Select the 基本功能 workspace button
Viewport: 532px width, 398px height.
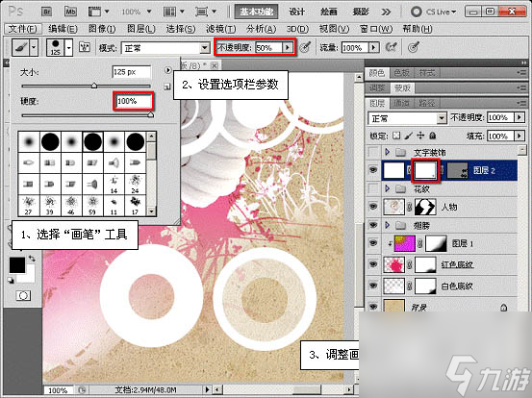(257, 12)
